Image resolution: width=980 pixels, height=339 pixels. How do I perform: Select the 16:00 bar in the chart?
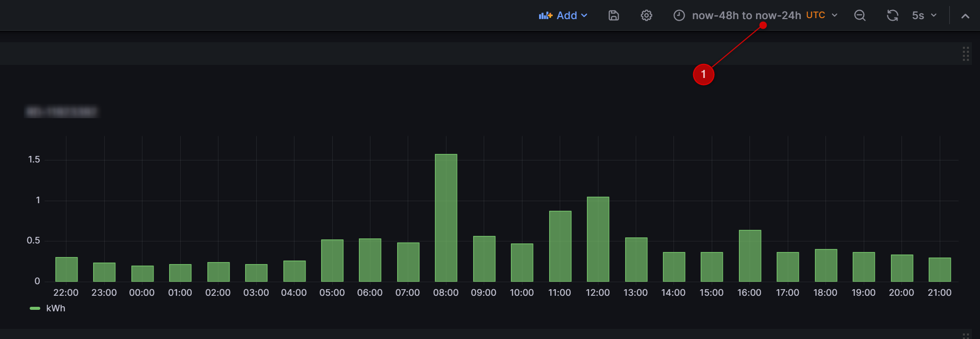click(749, 256)
